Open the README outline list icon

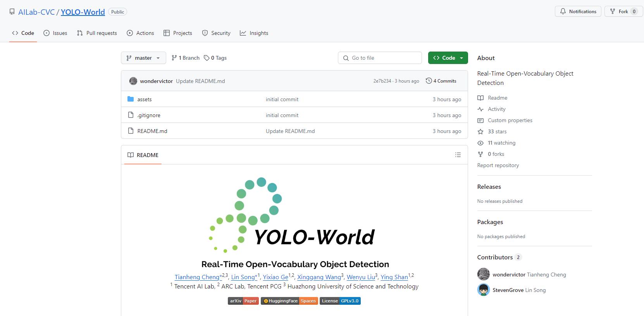[458, 155]
